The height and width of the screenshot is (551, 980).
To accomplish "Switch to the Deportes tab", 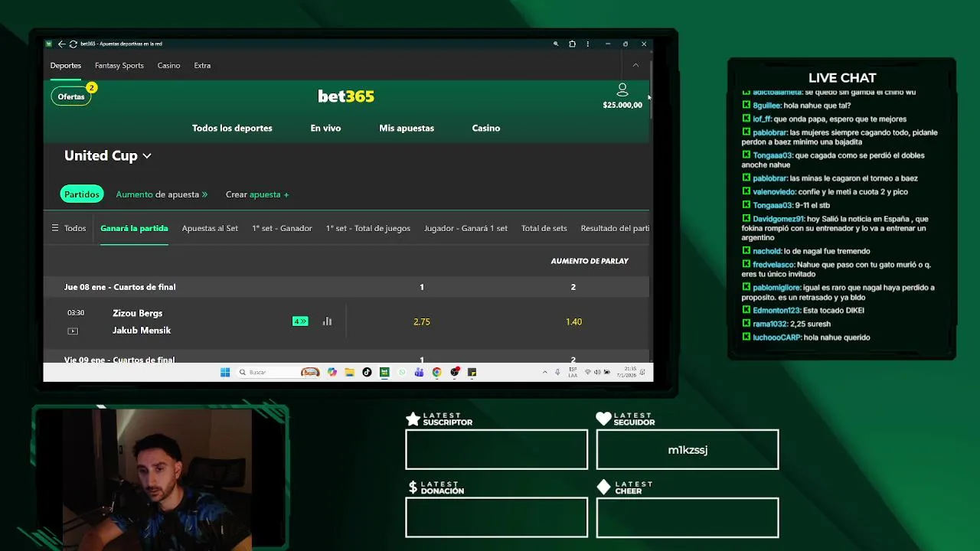I will [66, 65].
